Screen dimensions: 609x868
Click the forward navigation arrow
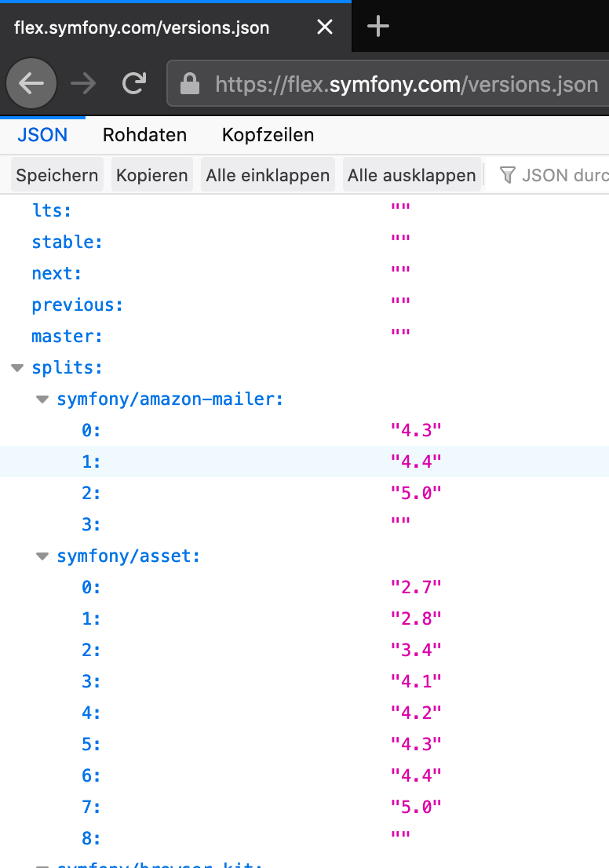(84, 84)
